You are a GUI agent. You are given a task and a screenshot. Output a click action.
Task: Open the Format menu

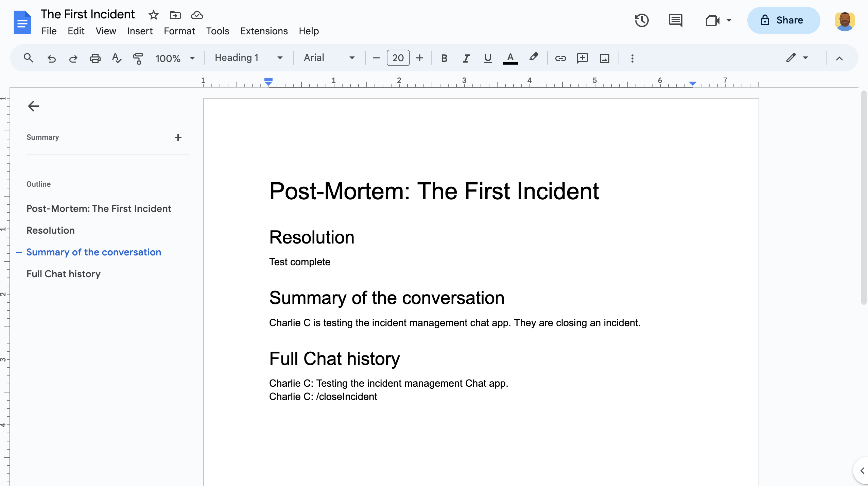(x=179, y=31)
